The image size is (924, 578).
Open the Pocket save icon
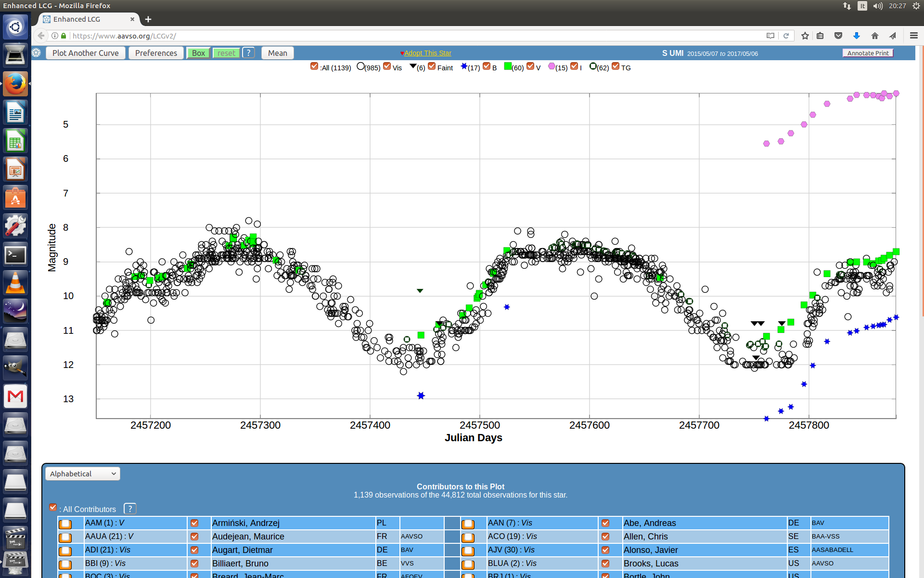(x=838, y=36)
